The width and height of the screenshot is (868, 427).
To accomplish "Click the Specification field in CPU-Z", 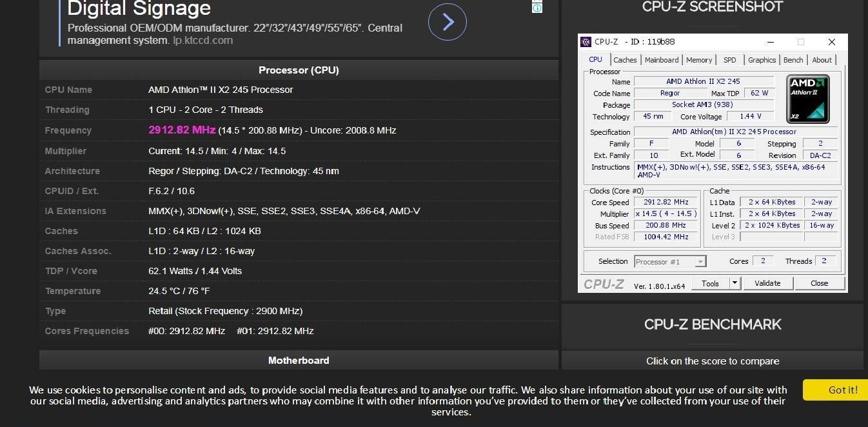I will (735, 132).
